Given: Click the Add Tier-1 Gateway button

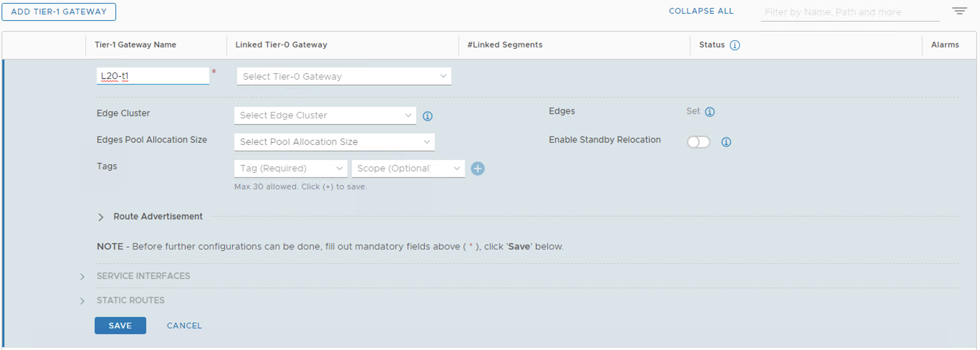Looking at the screenshot, I should [x=59, y=12].
